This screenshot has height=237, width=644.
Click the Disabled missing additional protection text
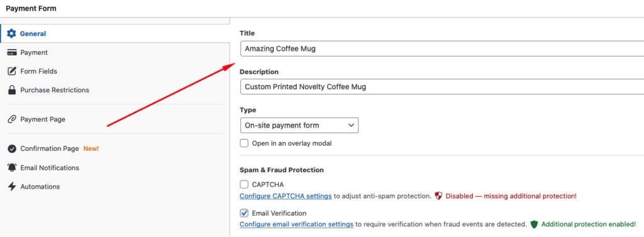[x=511, y=196]
